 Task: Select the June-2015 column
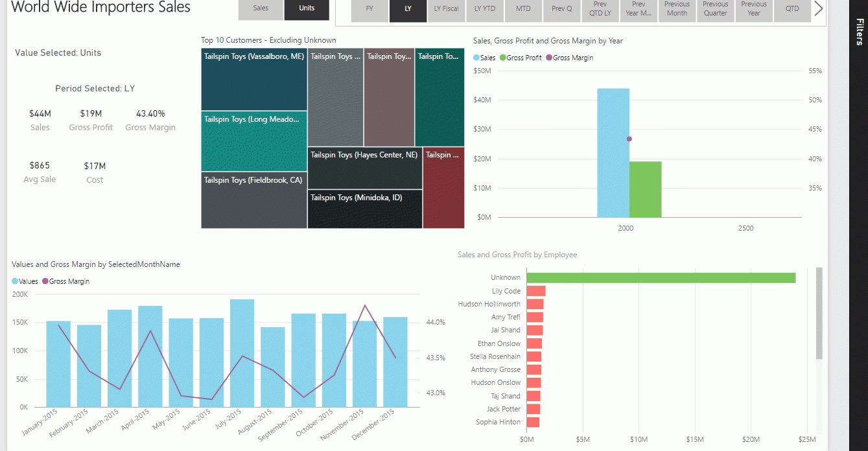(x=211, y=363)
